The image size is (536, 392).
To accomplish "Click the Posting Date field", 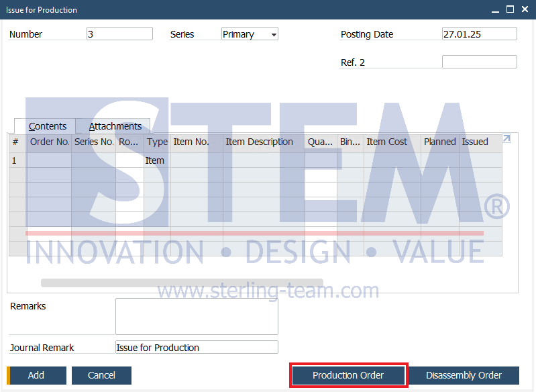I will tap(479, 34).
